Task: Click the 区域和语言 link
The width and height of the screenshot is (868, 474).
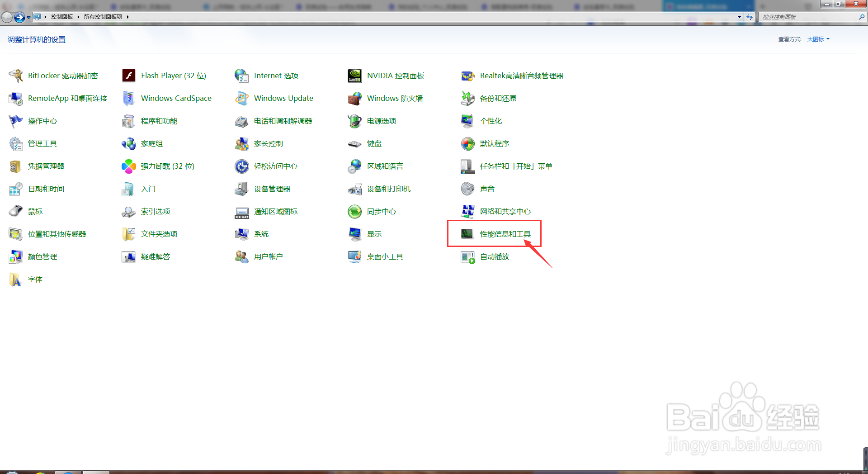Action: 385,166
